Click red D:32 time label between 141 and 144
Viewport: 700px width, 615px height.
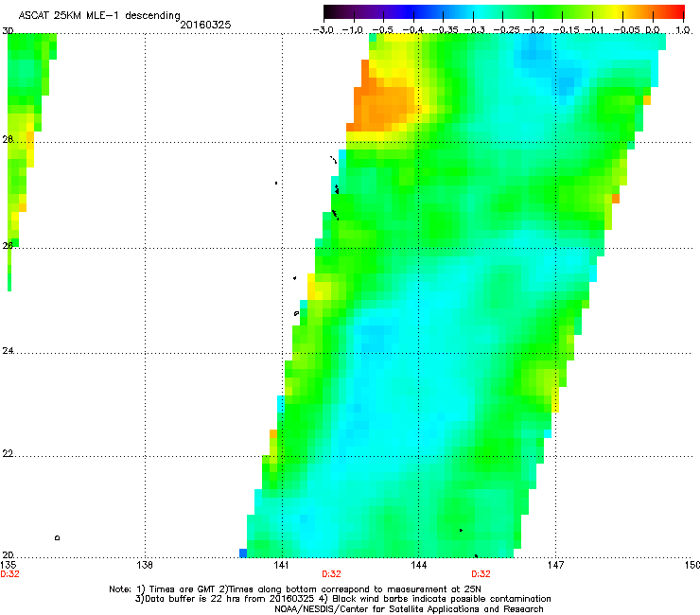click(331, 574)
